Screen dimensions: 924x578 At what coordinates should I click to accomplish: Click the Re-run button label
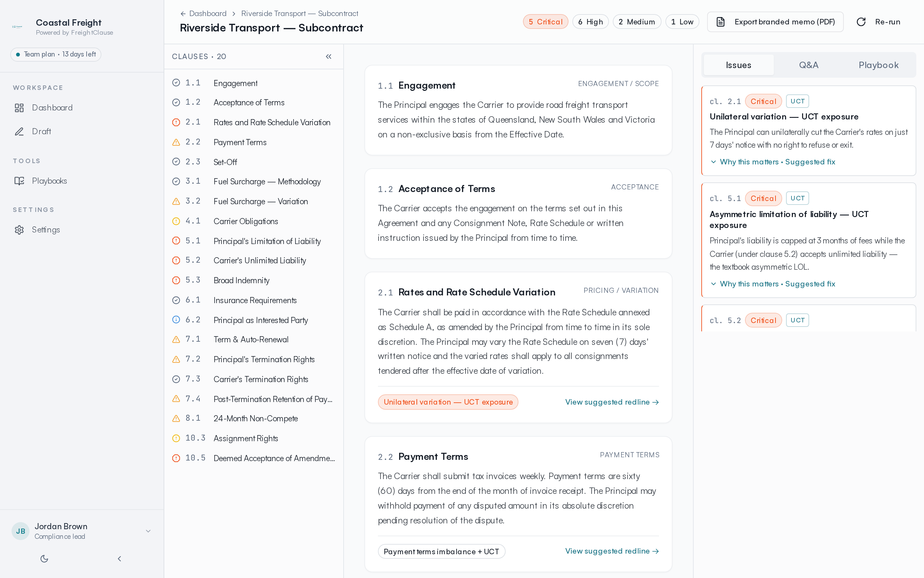coord(888,22)
